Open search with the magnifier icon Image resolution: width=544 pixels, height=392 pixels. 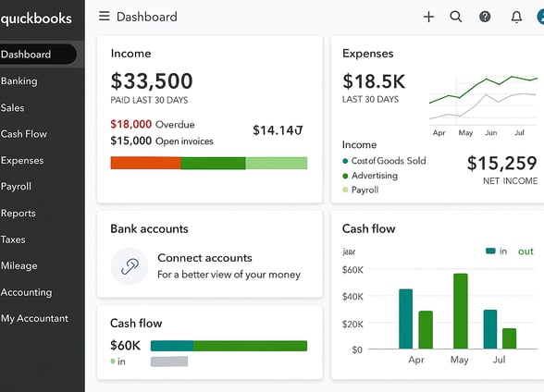click(x=456, y=17)
